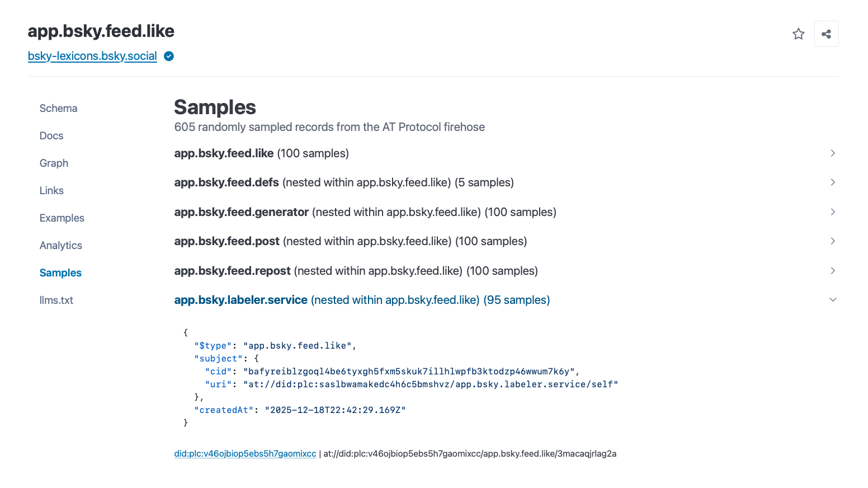868x488 pixels.
Task: Click the star favorite icon
Action: pos(798,34)
